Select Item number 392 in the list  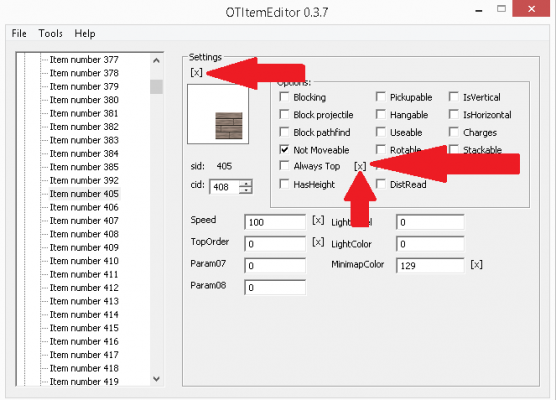click(84, 180)
